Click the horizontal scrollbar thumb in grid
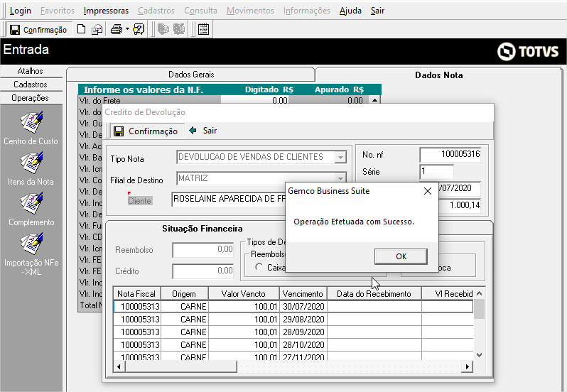 pos(180,367)
